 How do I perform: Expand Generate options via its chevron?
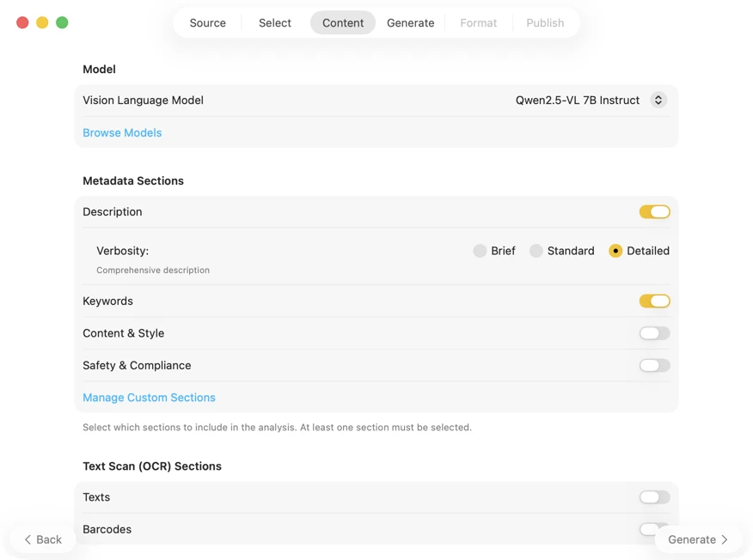[x=724, y=539]
